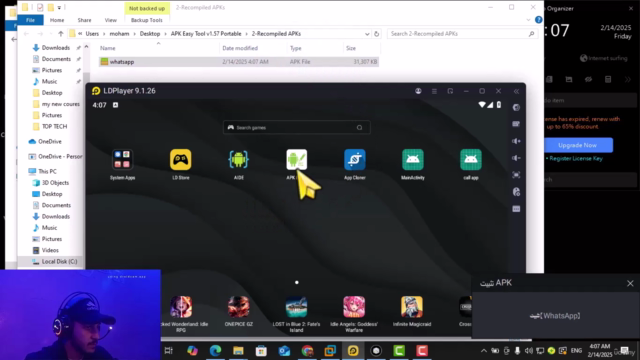Image resolution: width=640 pixels, height=360 pixels.
Task: Decrease volume in LDPlayer sidebar
Action: pos(516,158)
